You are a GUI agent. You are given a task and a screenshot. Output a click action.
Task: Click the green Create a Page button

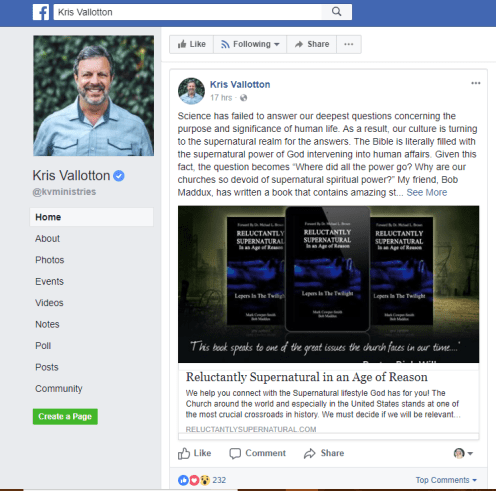[65, 417]
